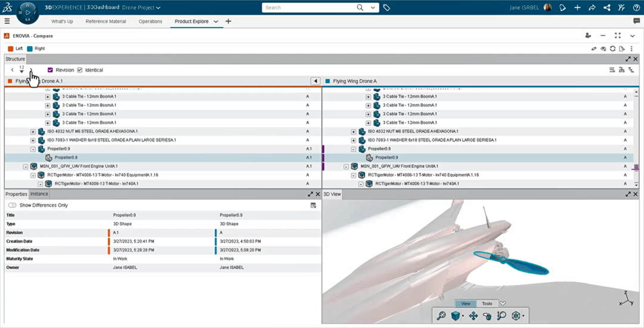This screenshot has width=644, height=328.
Task: Open the Drone Project dashboard dropdown
Action: click(x=159, y=7)
